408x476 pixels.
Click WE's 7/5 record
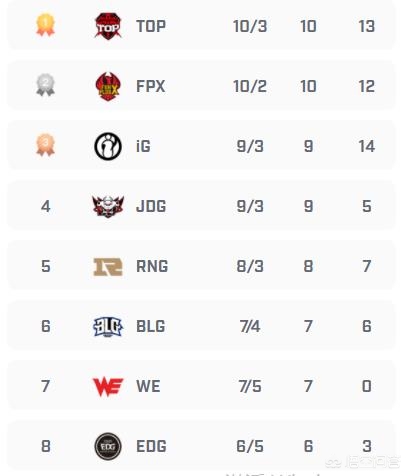[250, 386]
